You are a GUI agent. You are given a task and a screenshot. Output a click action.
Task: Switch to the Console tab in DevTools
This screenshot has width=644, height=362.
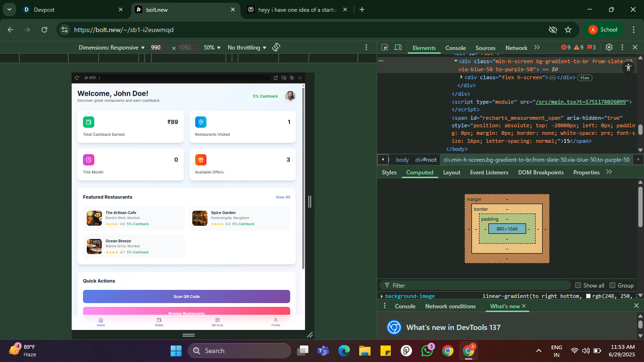455,48
